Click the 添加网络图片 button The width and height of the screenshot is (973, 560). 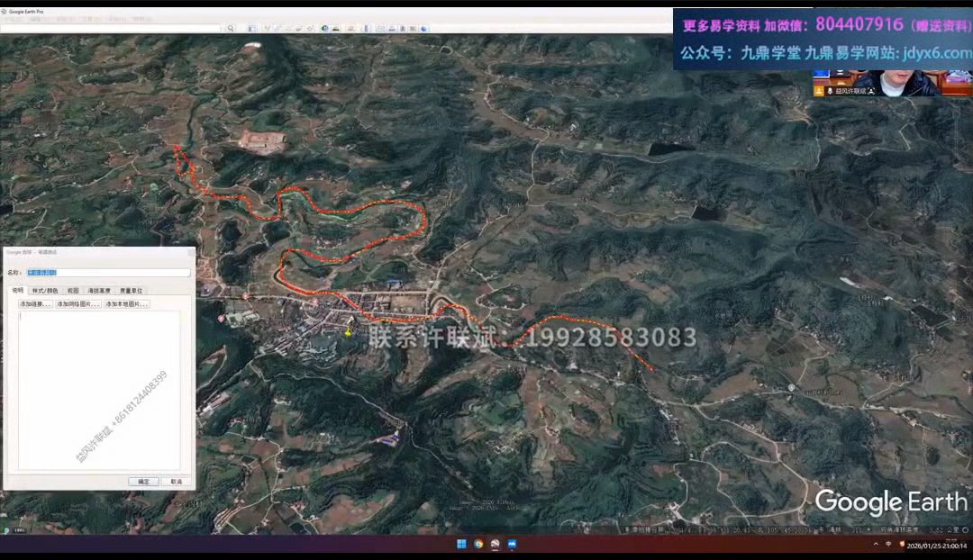point(77,304)
